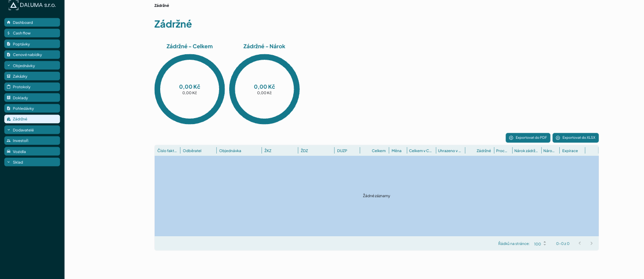The height and width of the screenshot is (279, 644).
Task: Click the 'Žádné záznamy' empty table message
Action: click(377, 196)
